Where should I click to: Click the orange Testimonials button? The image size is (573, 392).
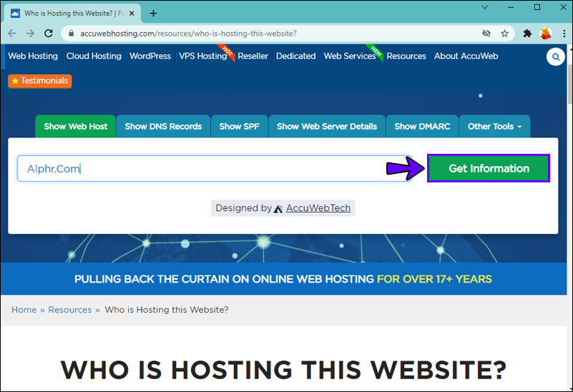click(40, 81)
